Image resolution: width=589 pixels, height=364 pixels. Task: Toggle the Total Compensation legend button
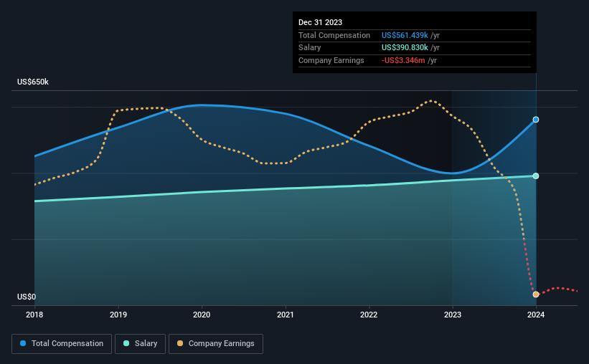point(62,344)
